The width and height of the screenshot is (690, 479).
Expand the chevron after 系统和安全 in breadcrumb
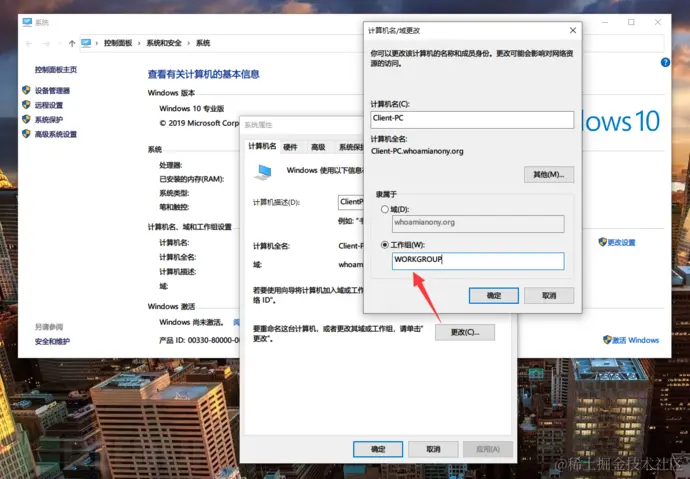[x=188, y=43]
